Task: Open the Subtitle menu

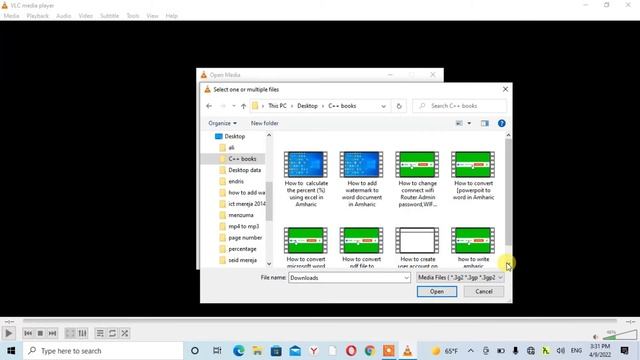Action: [109, 16]
